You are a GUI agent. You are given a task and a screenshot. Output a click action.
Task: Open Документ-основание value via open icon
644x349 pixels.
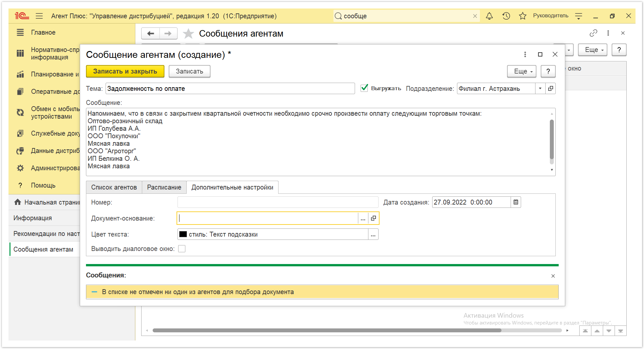tap(373, 218)
